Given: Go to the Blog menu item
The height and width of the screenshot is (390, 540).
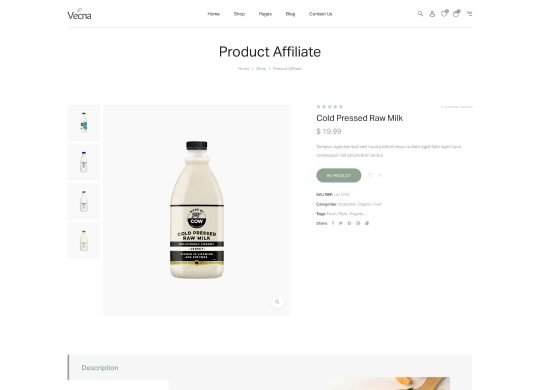Looking at the screenshot, I should (x=290, y=14).
